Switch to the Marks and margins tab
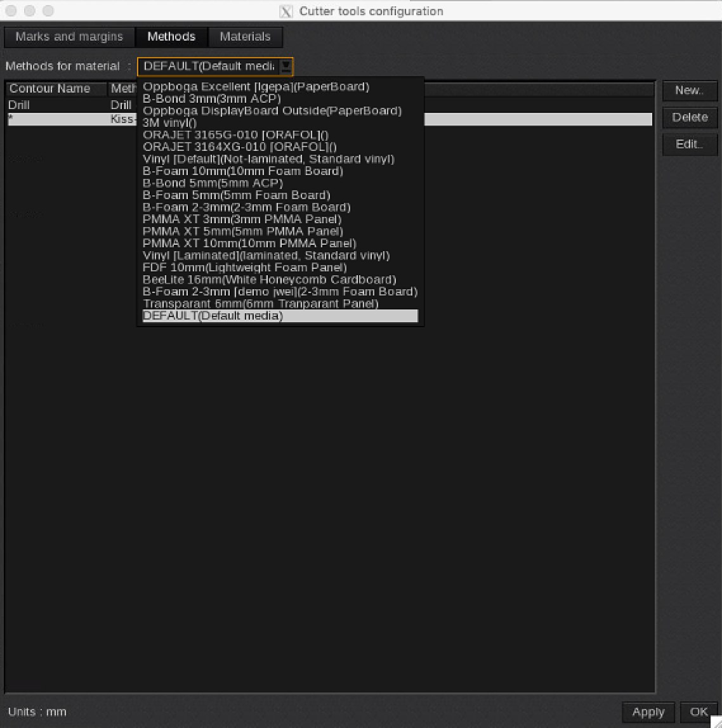Screen dimensions: 722x728 [x=69, y=37]
